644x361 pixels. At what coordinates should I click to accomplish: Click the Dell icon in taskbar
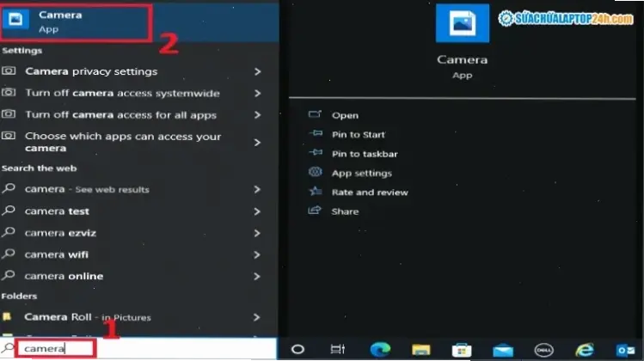(x=543, y=349)
